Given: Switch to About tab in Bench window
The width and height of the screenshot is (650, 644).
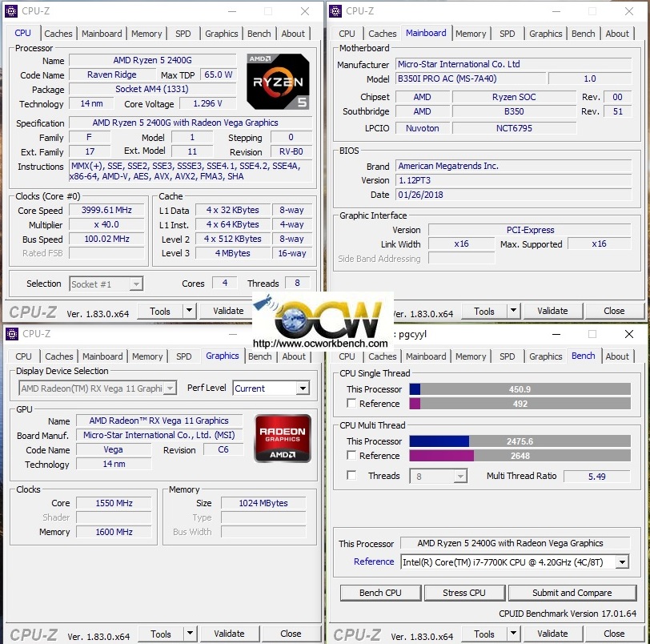Looking at the screenshot, I should [x=617, y=356].
